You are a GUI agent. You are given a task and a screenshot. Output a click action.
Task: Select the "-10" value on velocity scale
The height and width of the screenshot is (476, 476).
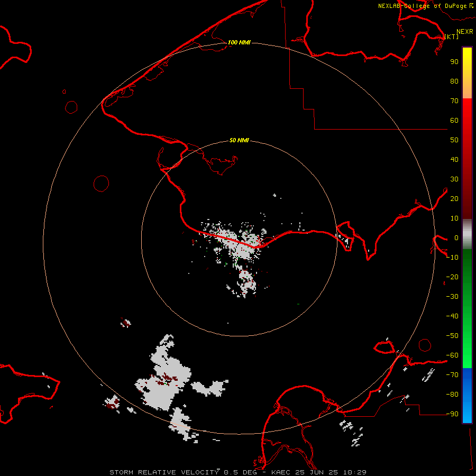452,258
